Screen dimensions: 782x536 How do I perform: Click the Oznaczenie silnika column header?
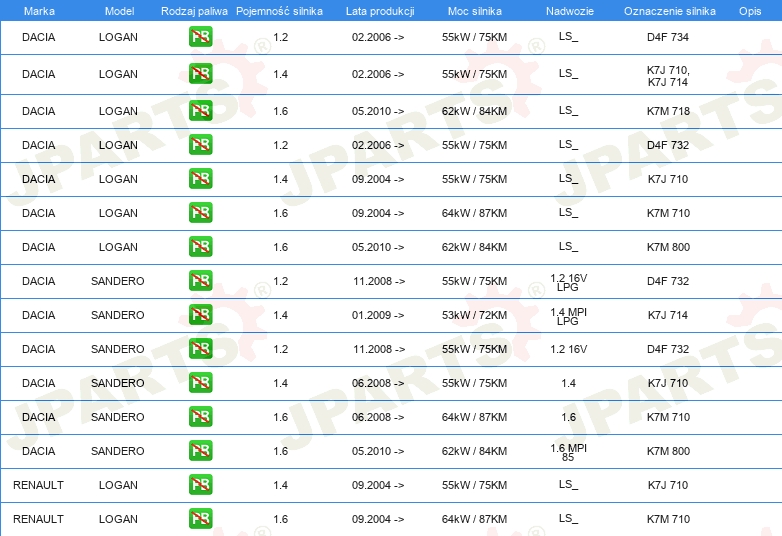pos(670,11)
